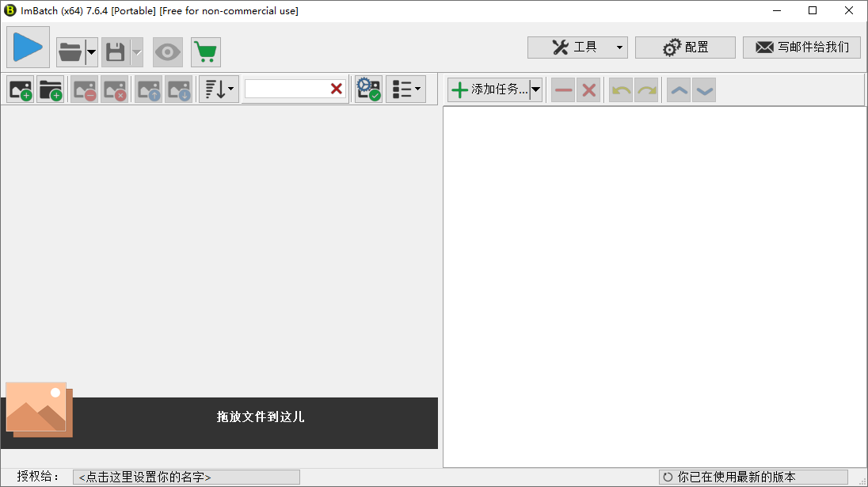Select the Add Images icon
868x487 pixels.
[20, 89]
